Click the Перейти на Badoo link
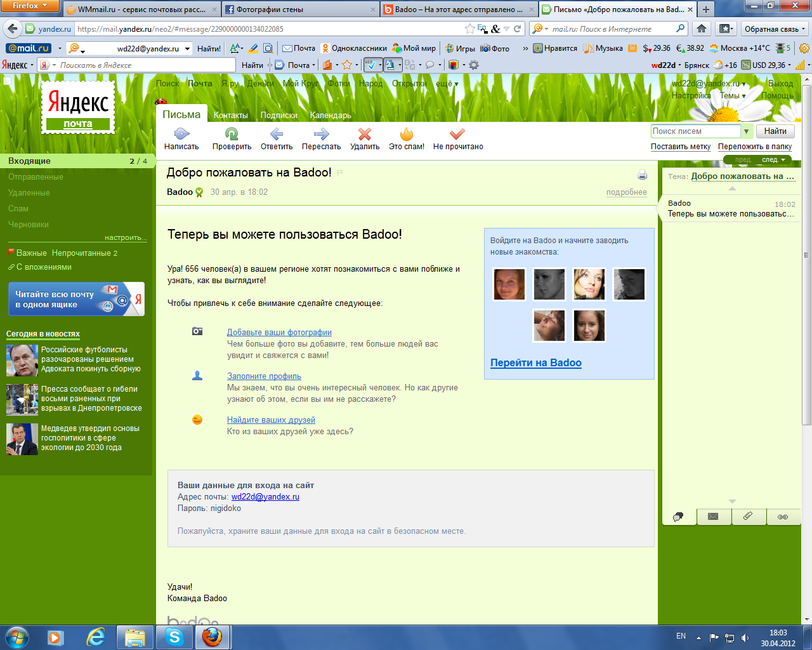The image size is (812, 650). point(536,362)
